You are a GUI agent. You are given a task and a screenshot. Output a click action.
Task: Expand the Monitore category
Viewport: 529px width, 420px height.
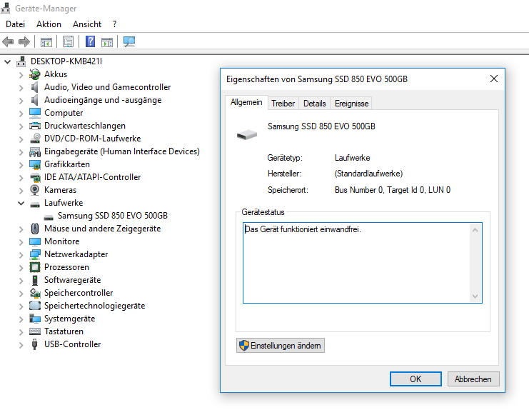[x=21, y=242]
